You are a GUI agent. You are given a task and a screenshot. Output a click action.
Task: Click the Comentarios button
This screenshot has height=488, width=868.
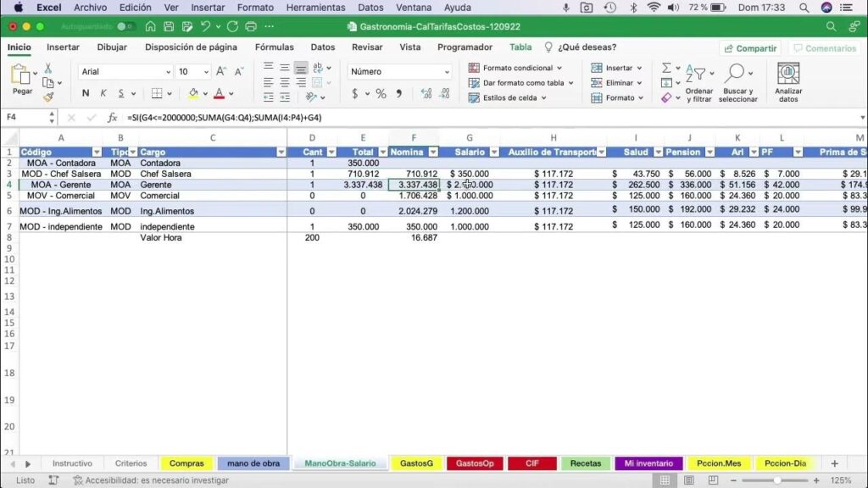click(x=824, y=48)
